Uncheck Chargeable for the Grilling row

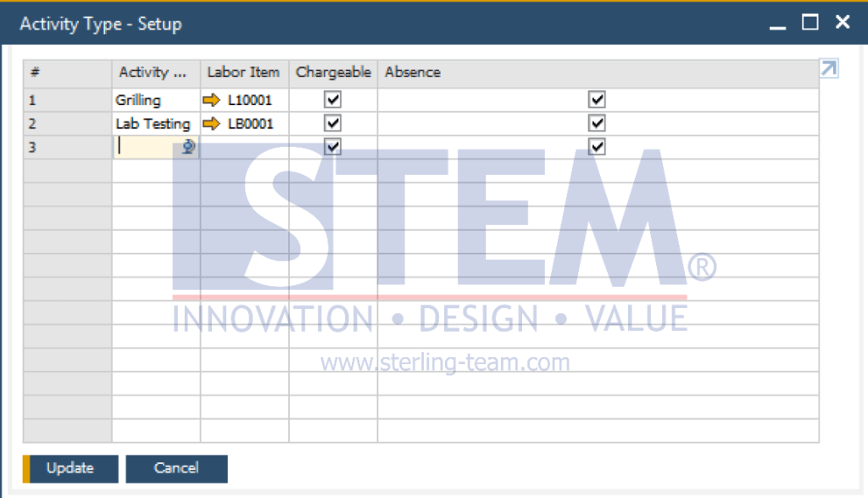(x=332, y=99)
